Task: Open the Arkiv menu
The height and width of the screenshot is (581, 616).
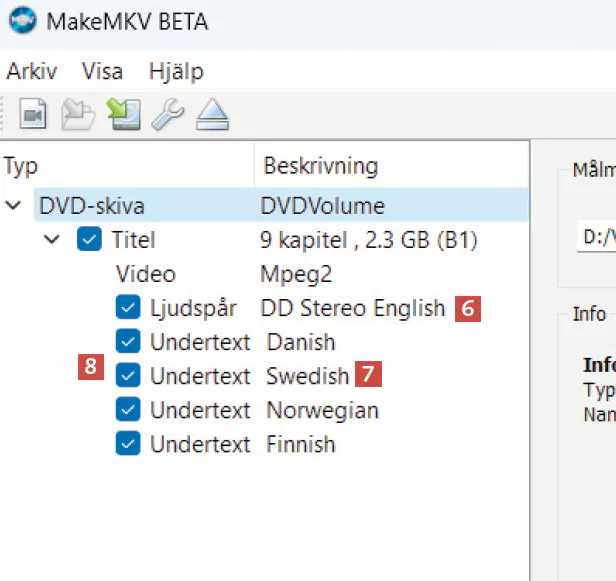Action: pos(32,72)
